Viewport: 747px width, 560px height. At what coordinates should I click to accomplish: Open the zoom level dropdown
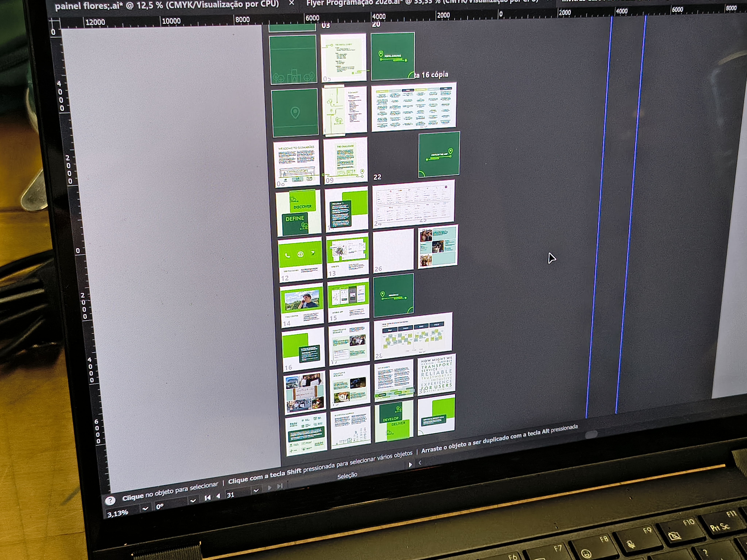click(145, 508)
